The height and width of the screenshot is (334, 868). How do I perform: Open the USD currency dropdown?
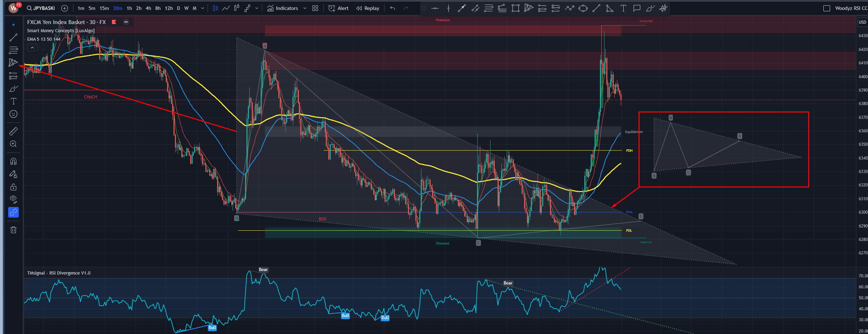click(x=862, y=22)
